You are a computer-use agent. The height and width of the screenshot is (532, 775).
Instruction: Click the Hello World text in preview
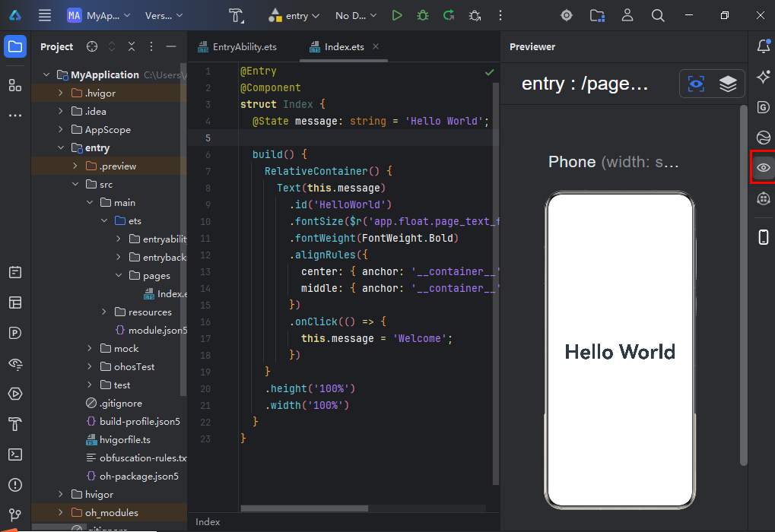[x=620, y=352]
